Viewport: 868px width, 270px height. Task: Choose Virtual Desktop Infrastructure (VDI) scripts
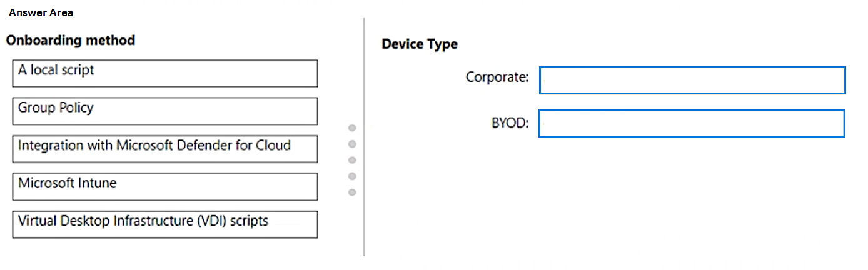click(164, 224)
